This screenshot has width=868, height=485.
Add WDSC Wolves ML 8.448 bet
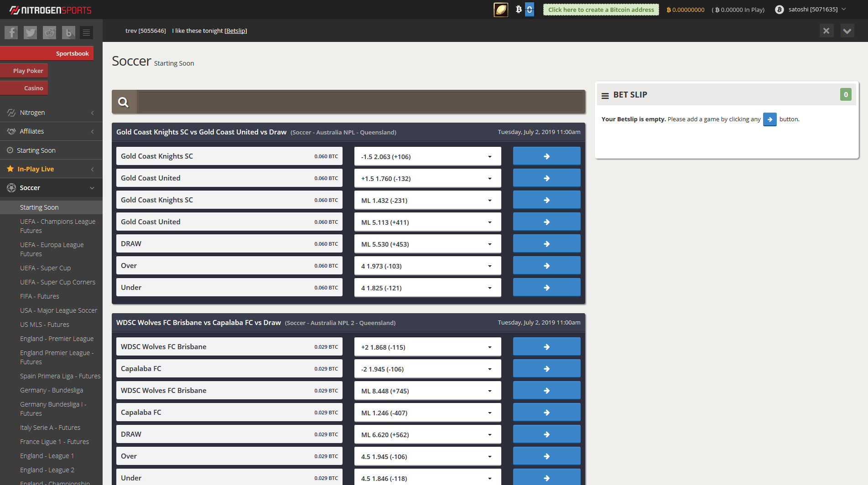[x=546, y=391]
